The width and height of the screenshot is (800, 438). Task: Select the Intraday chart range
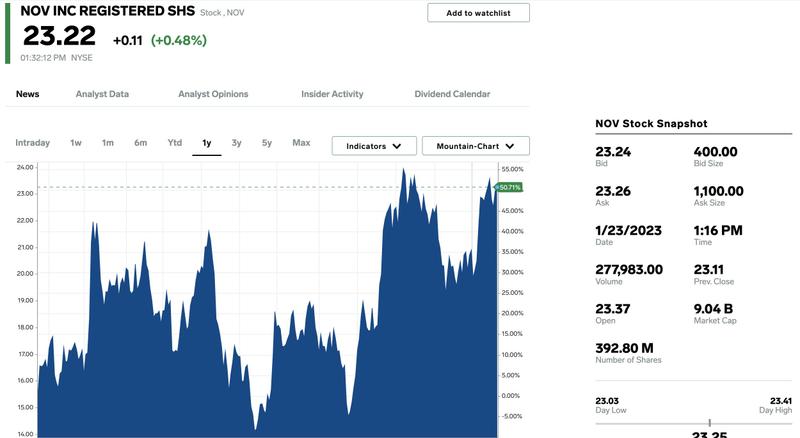(x=33, y=143)
